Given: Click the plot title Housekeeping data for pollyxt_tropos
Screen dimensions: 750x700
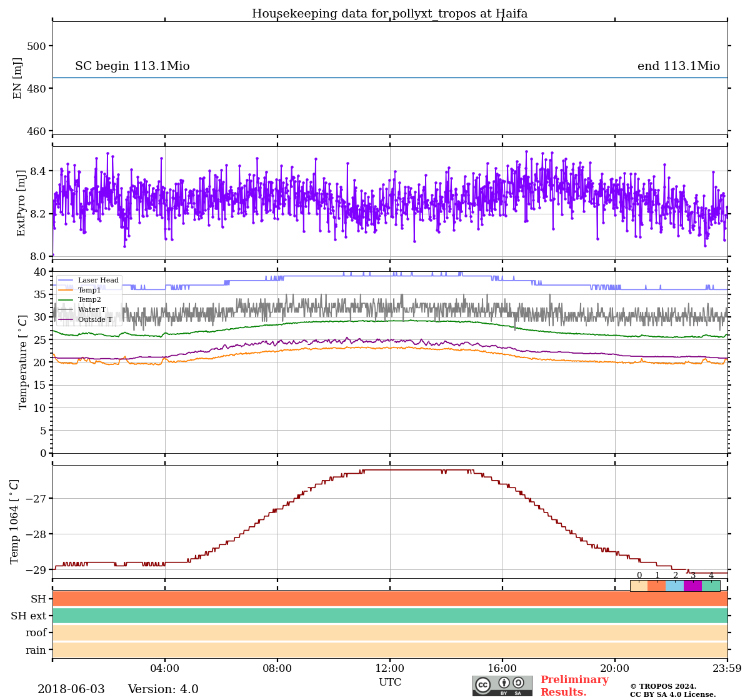Looking at the screenshot, I should click(x=389, y=14).
